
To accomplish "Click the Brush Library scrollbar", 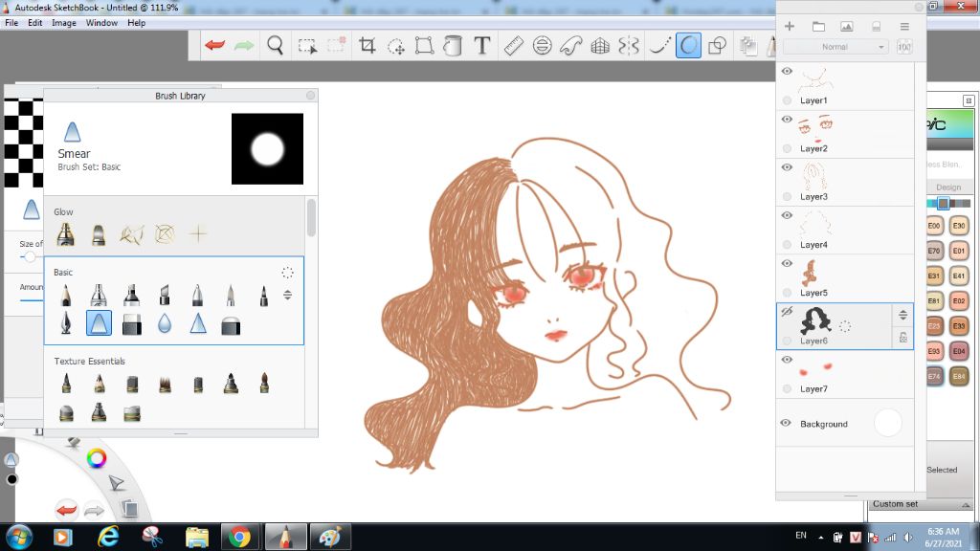I will (x=311, y=218).
